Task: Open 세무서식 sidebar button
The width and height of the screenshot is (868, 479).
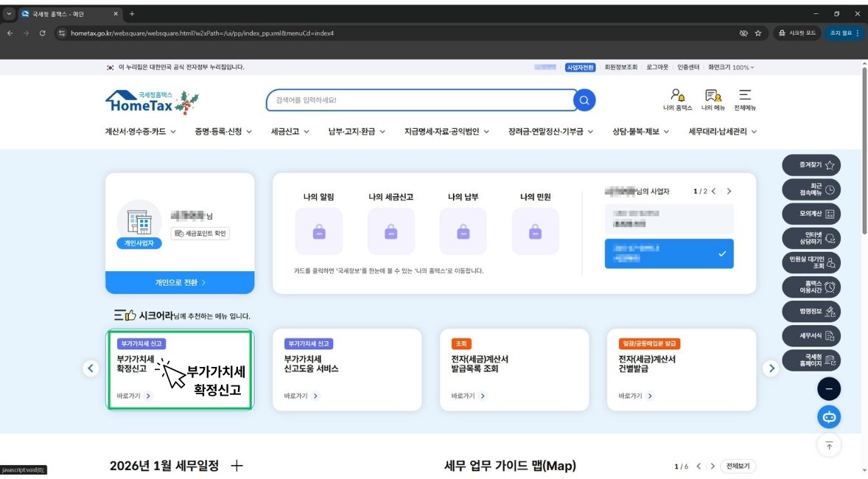Action: pyautogui.click(x=811, y=335)
